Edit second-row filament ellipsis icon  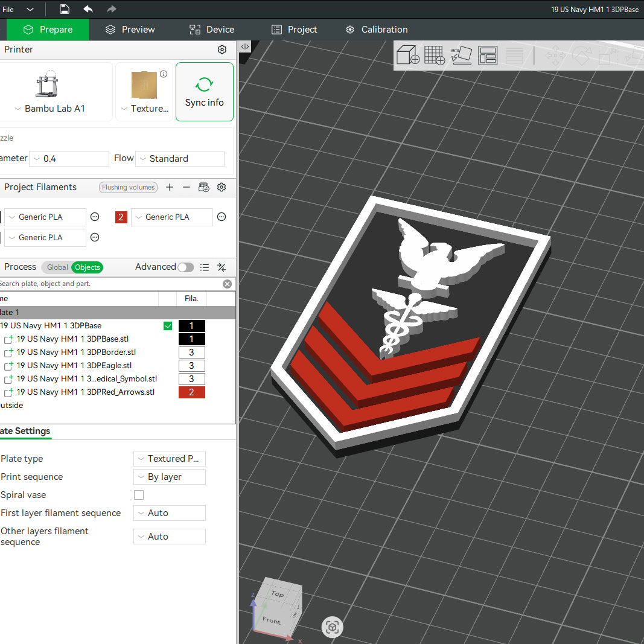(95, 237)
